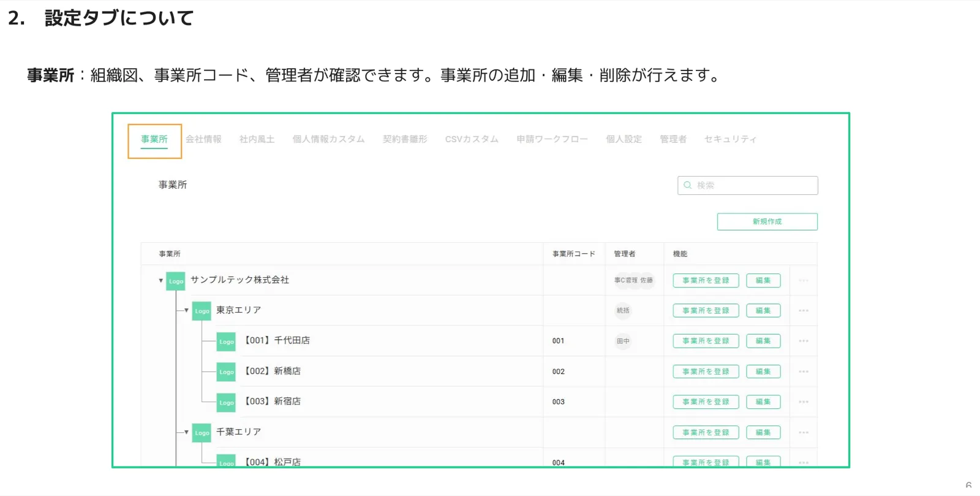Click the Logo icon of 【001】千代田店

(227, 341)
